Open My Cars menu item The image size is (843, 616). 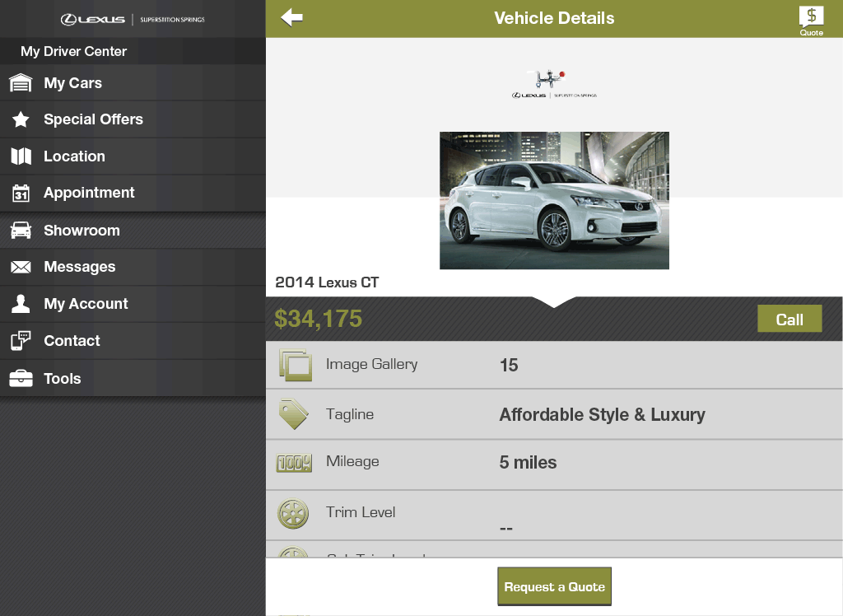pyautogui.click(x=133, y=83)
